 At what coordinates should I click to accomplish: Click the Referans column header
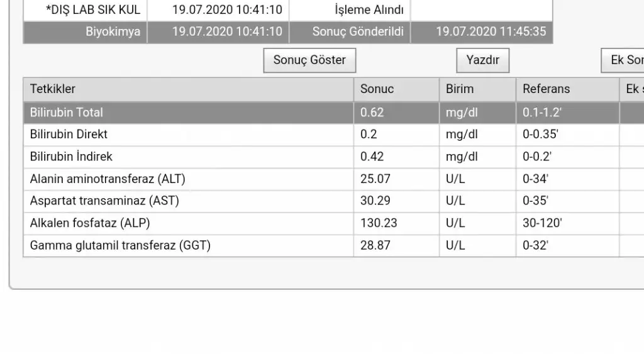568,89
